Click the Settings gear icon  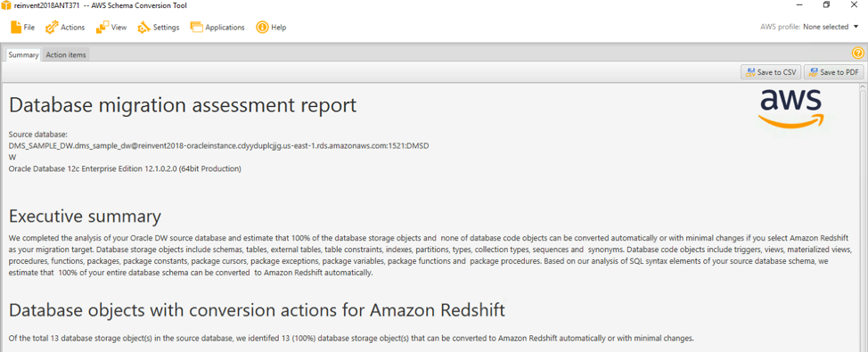(x=144, y=27)
